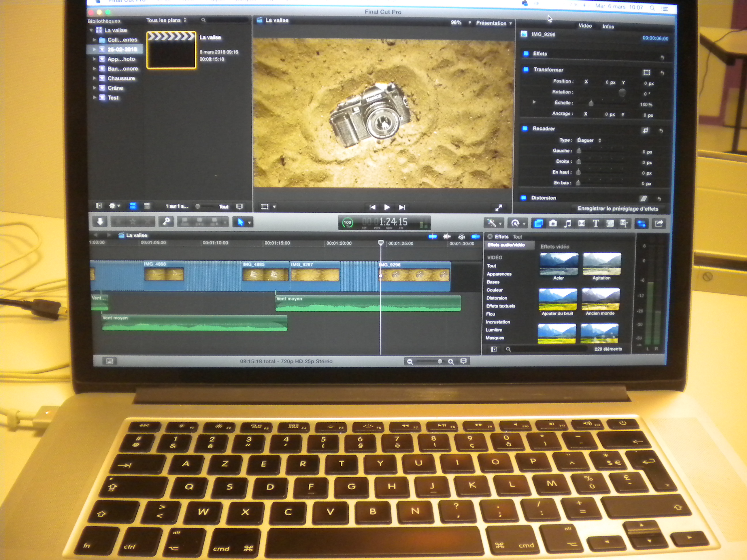Jump to previous edit in viewer
Image resolution: width=747 pixels, height=560 pixels.
372,207
